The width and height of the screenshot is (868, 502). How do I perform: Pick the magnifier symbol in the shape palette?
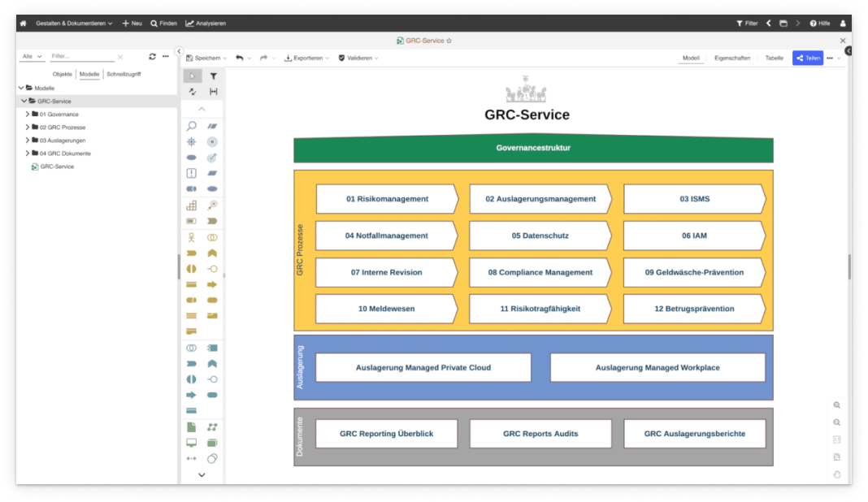(192, 126)
